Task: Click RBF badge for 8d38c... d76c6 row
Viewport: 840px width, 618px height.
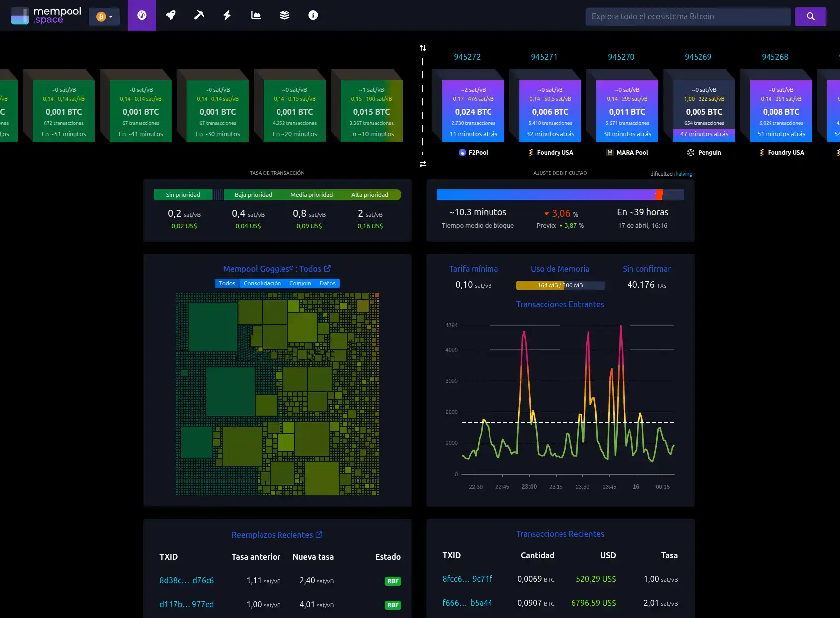Action: pos(393,581)
